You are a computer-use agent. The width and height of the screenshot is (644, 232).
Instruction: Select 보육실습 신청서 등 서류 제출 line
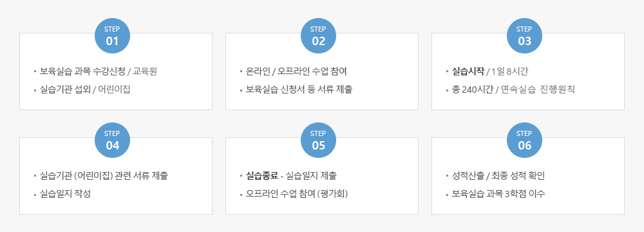299,90
